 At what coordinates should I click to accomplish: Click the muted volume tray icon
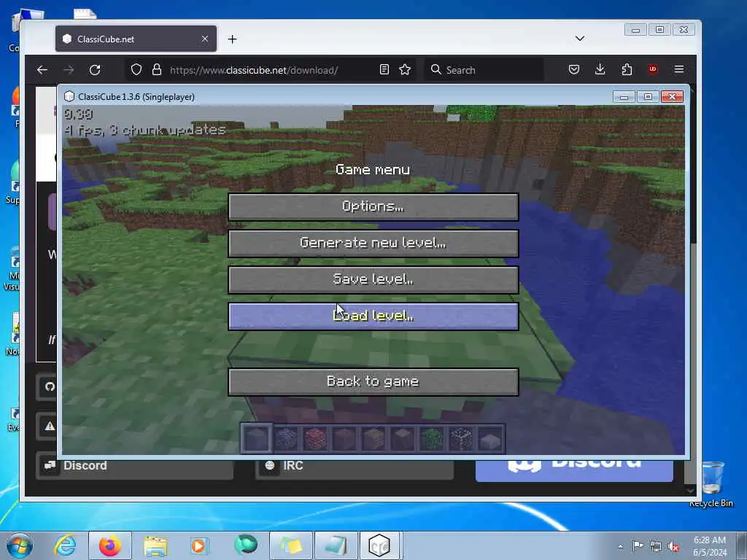pos(673,547)
